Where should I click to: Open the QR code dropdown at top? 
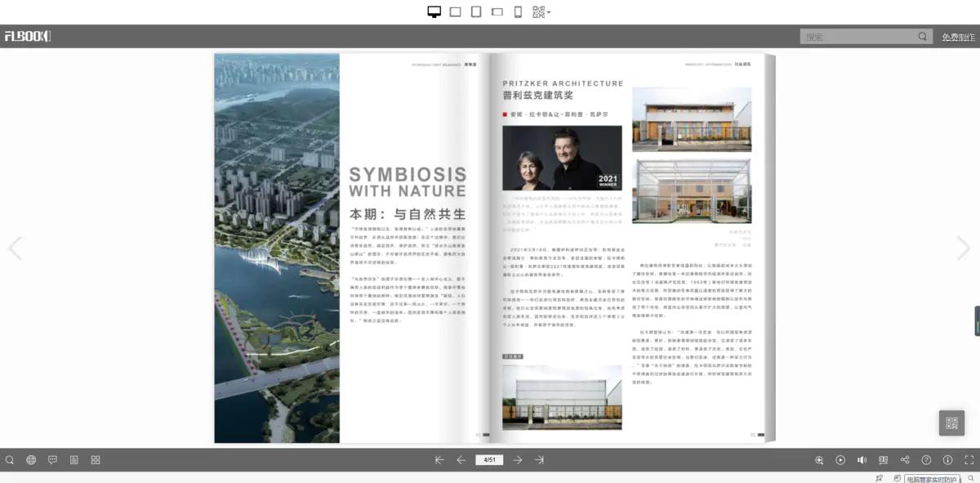[x=541, y=11]
